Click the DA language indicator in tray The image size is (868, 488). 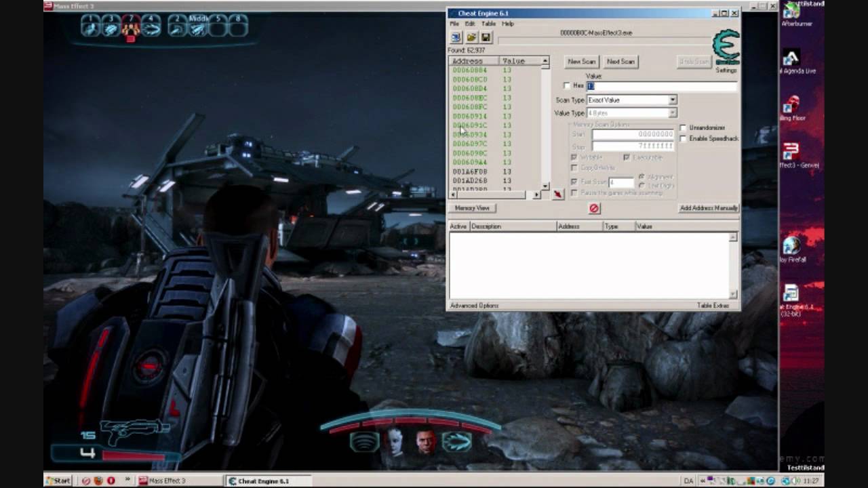(x=688, y=481)
